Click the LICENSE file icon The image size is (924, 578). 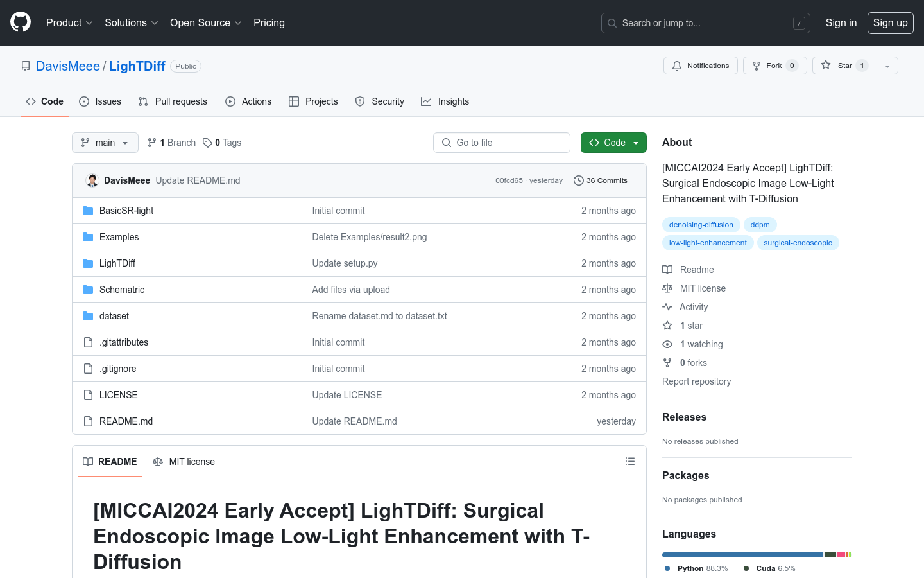88,395
